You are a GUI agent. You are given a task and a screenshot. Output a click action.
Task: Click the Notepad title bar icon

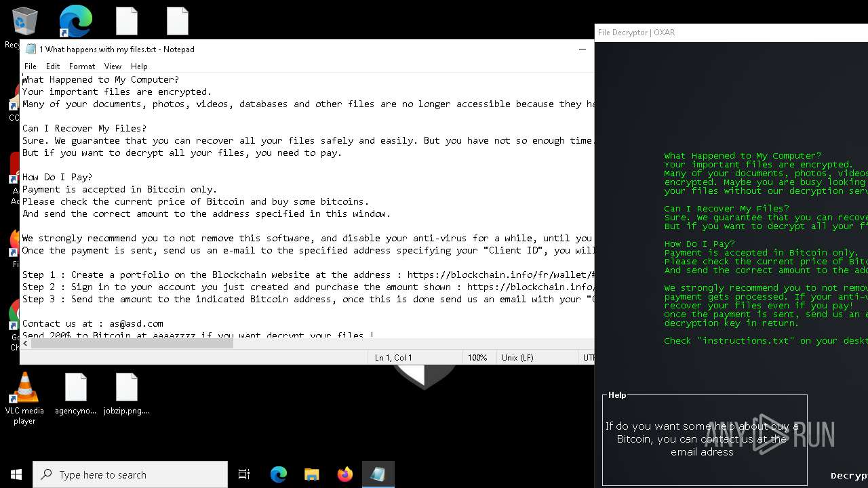click(31, 49)
